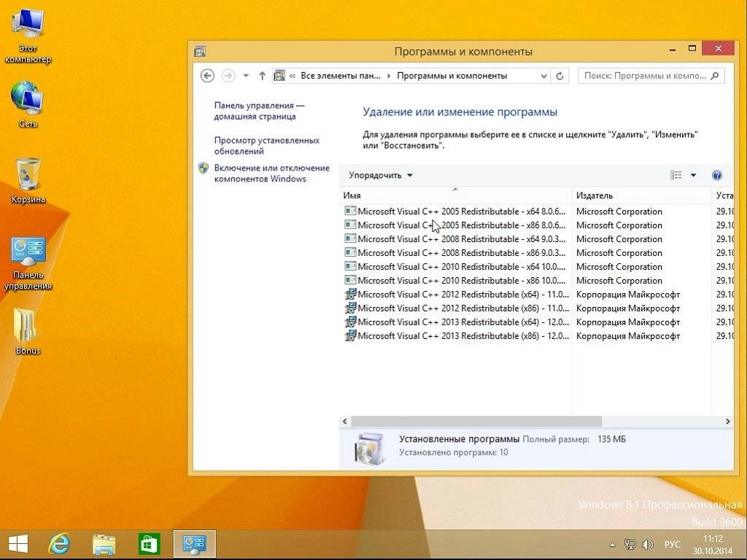Screen dimensions: 747x560
Task: Open Панель управления — домашняя страница link
Action: pos(259,111)
